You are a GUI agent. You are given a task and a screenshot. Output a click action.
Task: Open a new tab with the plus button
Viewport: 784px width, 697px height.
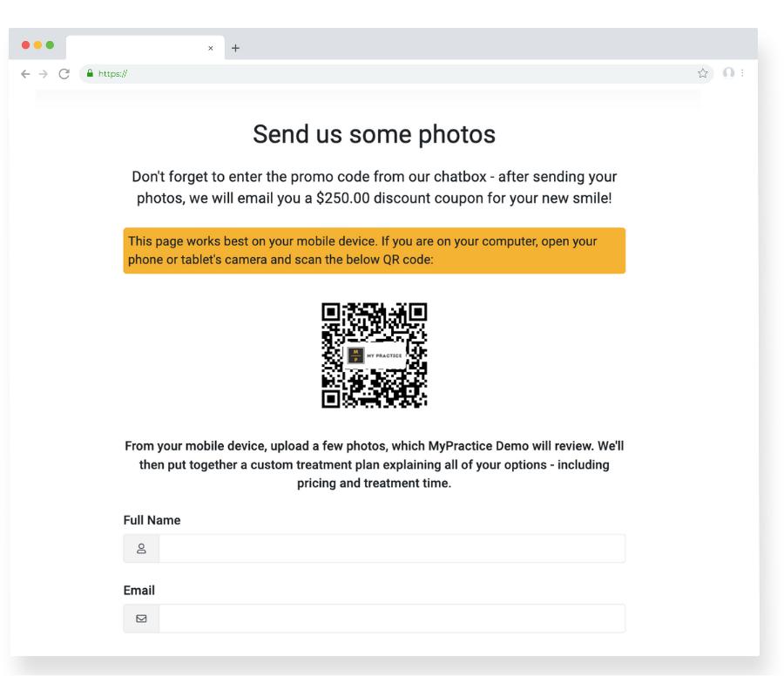[235, 48]
